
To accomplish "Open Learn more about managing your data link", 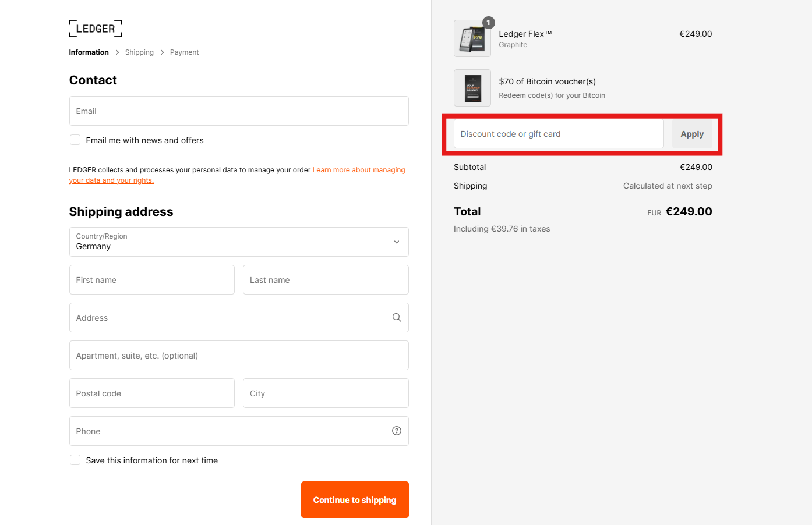I will pyautogui.click(x=237, y=175).
